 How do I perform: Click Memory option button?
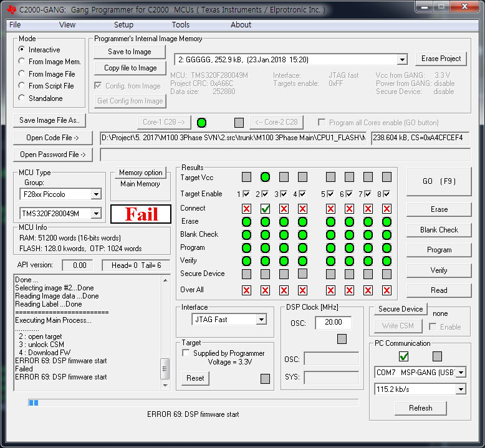tap(140, 173)
